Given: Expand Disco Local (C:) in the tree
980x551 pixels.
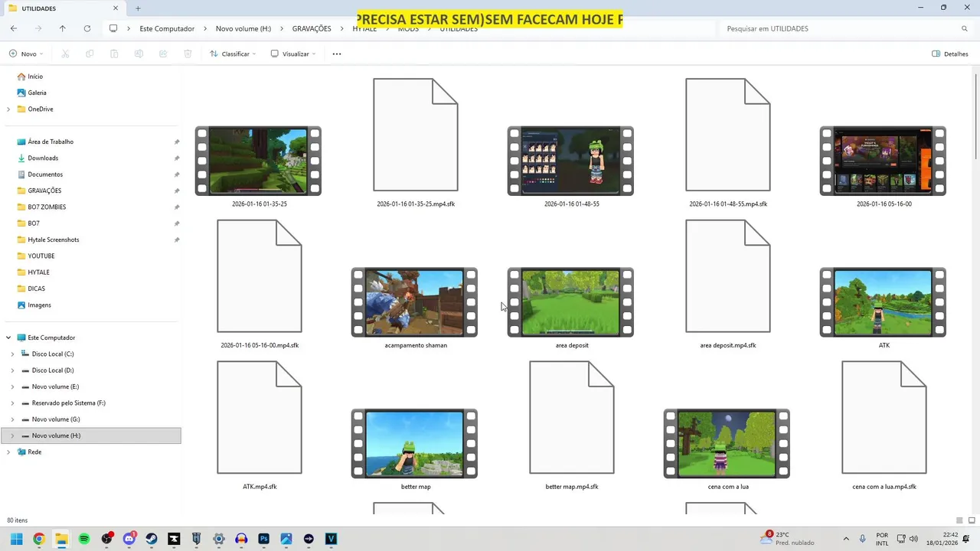Looking at the screenshot, I should [x=12, y=354].
